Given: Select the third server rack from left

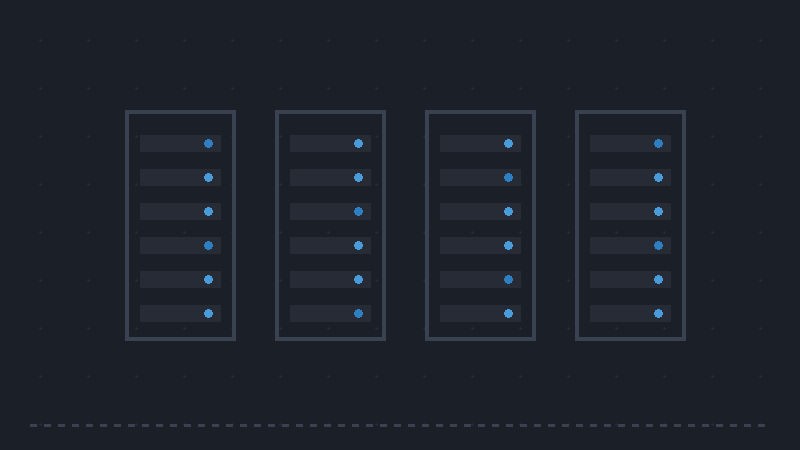Looking at the screenshot, I should [481, 226].
